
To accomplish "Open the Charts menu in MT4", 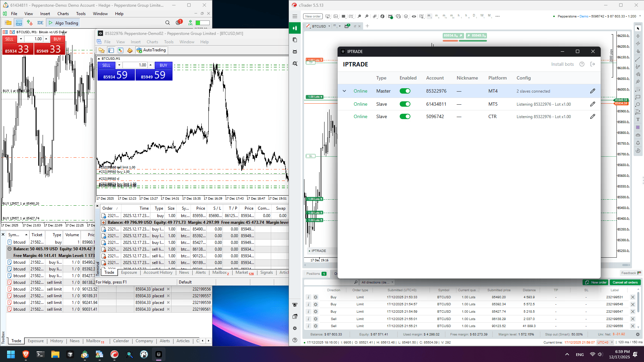I will (x=152, y=42).
